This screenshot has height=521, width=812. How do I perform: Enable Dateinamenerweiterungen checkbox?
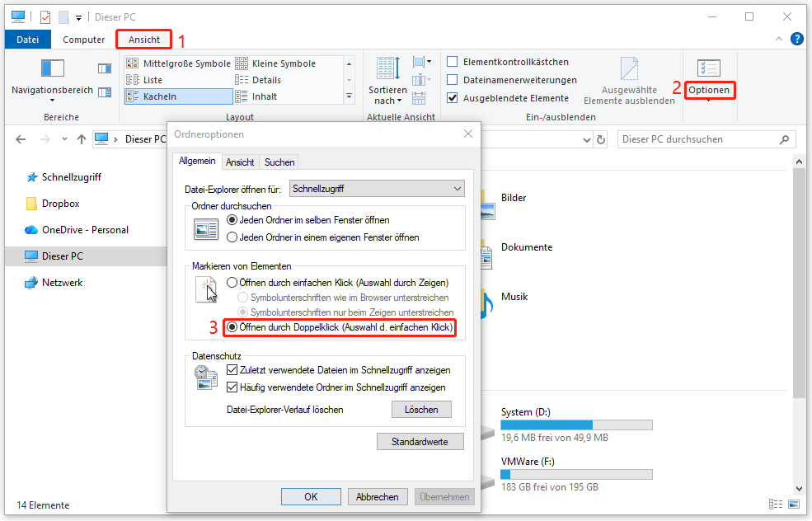click(x=452, y=80)
